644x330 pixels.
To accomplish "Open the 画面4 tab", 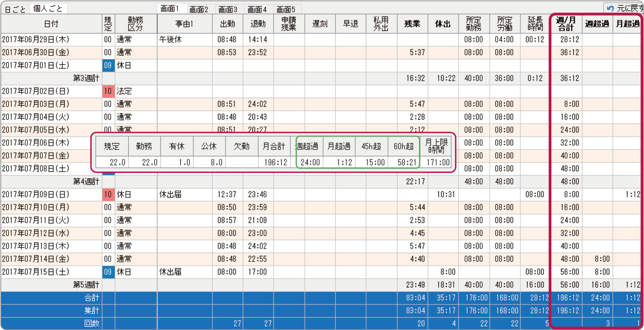I will (x=257, y=9).
